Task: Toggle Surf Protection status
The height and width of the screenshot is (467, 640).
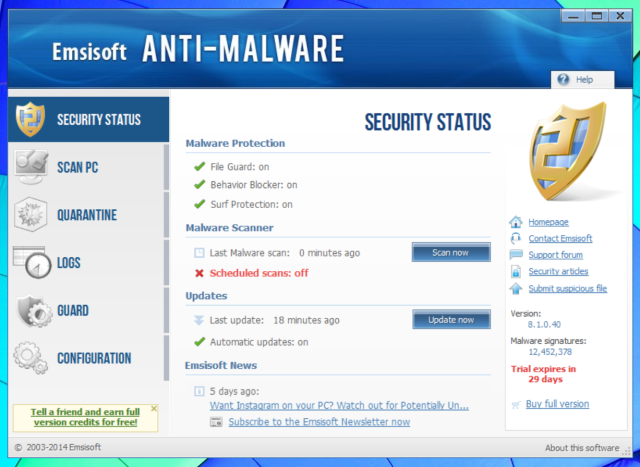Action: [251, 204]
